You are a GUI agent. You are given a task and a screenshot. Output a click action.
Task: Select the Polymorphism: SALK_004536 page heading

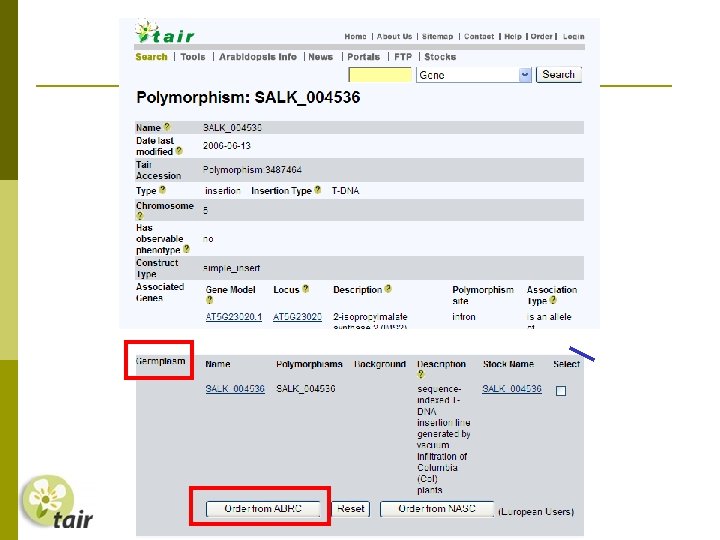click(x=248, y=97)
